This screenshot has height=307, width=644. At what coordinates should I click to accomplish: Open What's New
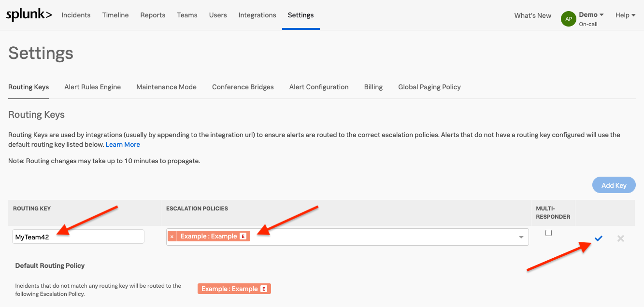[x=532, y=15]
